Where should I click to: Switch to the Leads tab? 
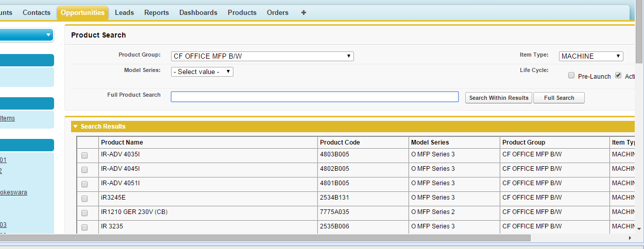point(124,12)
